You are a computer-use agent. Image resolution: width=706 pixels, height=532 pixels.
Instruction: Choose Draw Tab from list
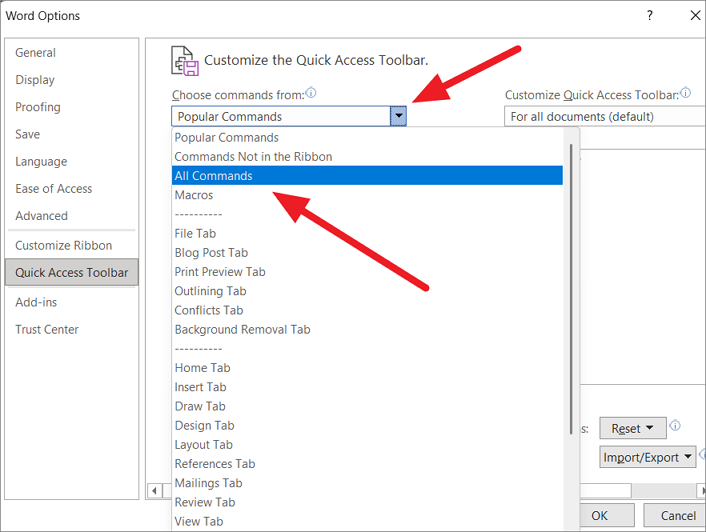click(367, 406)
